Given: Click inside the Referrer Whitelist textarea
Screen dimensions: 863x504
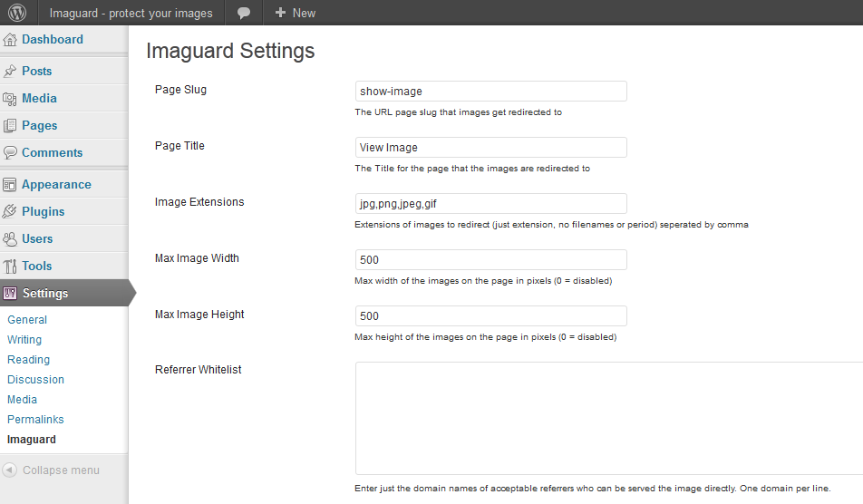Looking at the screenshot, I should click(609, 418).
